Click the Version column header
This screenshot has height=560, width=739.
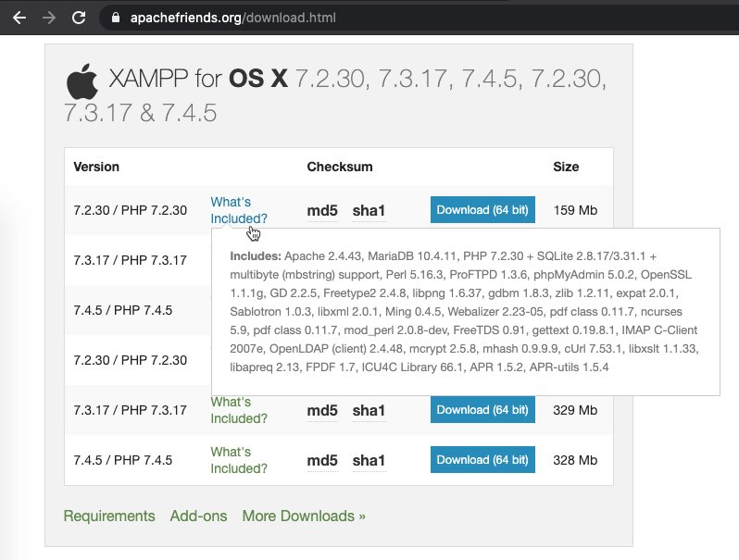tap(96, 167)
